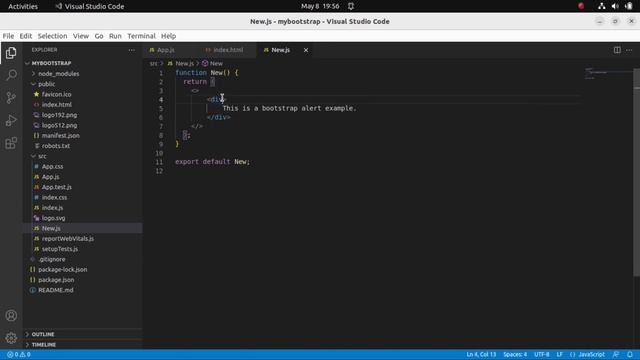Image resolution: width=640 pixels, height=360 pixels.
Task: Click the Explorer more actions ellipsis
Action: (131, 50)
